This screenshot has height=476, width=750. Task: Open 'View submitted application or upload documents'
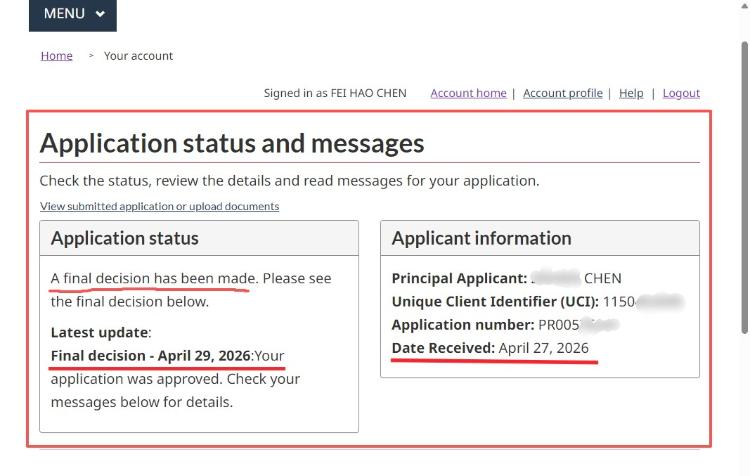(x=159, y=206)
